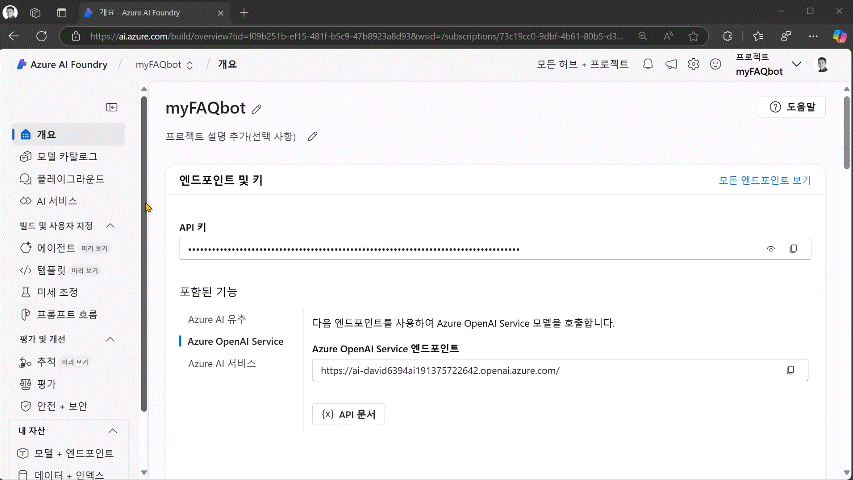Open the myFAQbot breadcrumb project switcher
Screen dimensions: 853x480
(x=164, y=65)
